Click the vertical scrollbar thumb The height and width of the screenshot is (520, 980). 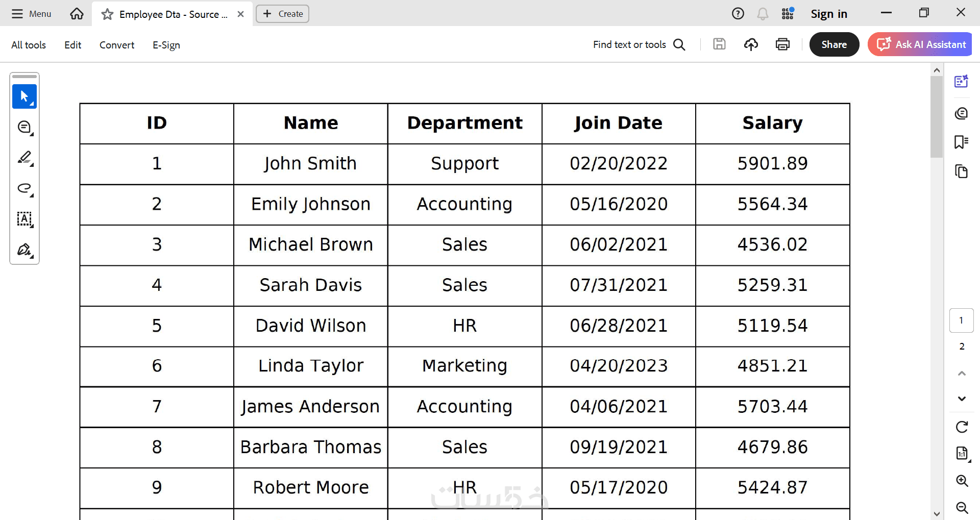[x=936, y=117]
